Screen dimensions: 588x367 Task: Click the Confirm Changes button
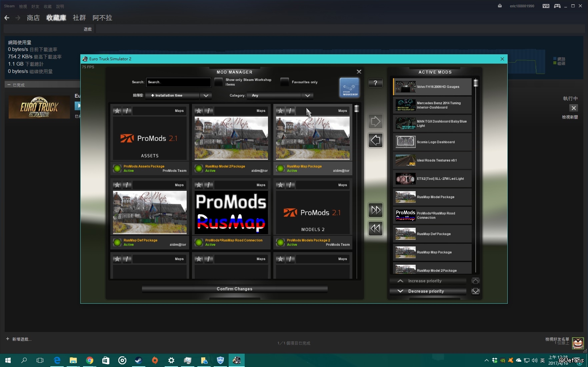click(234, 289)
